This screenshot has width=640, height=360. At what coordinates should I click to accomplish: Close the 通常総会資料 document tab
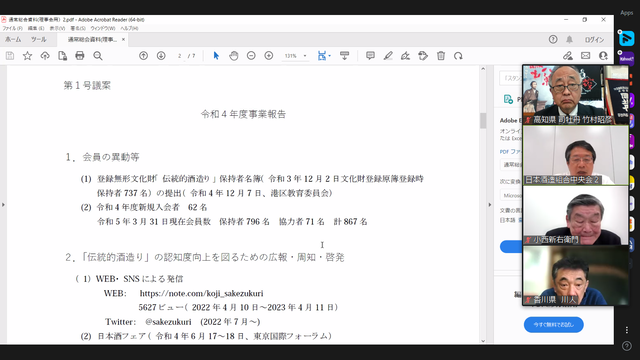tap(123, 40)
